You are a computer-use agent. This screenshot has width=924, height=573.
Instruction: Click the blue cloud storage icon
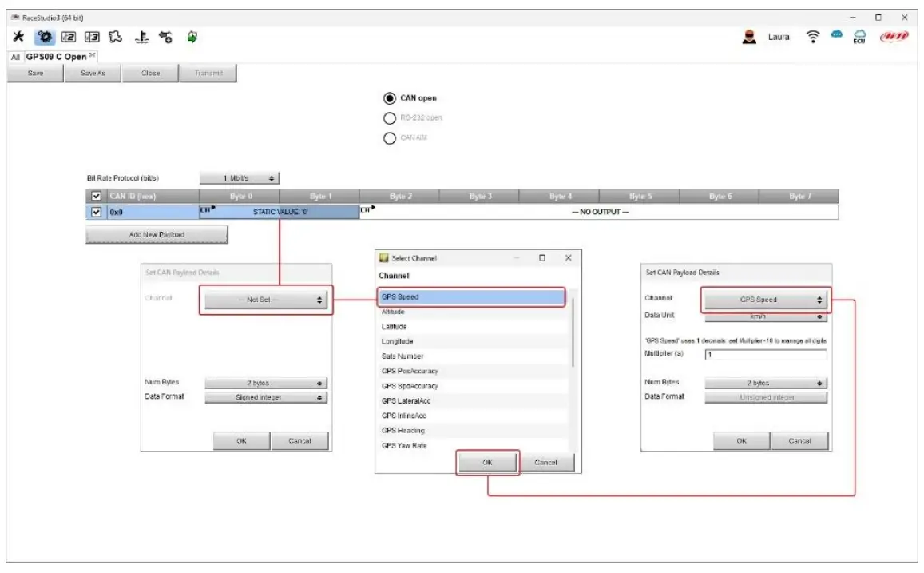[x=837, y=36]
